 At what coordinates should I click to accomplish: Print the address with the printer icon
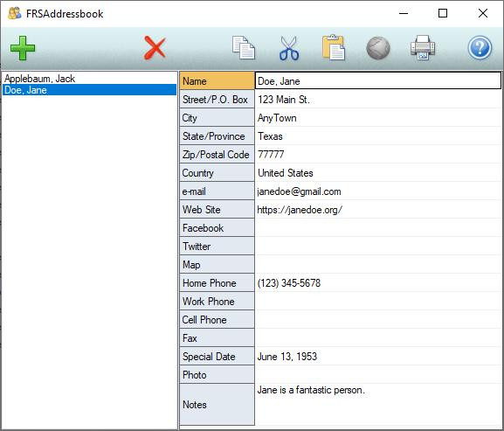click(x=423, y=48)
